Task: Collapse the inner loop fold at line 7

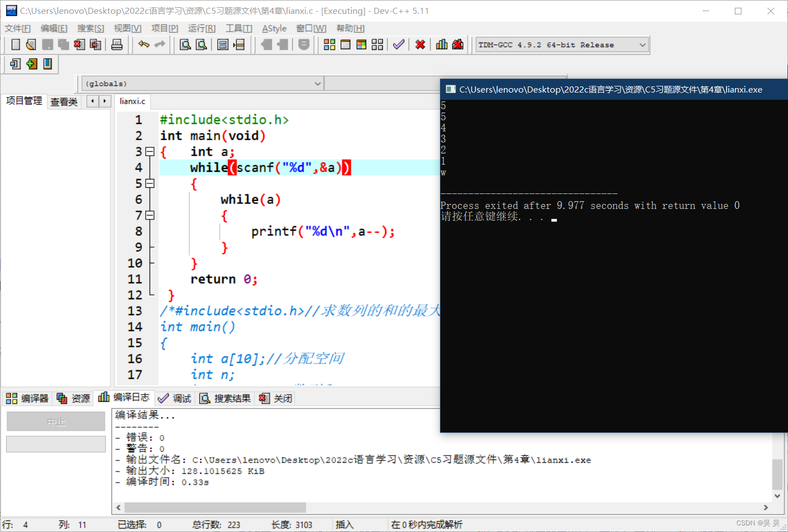Action: point(150,215)
